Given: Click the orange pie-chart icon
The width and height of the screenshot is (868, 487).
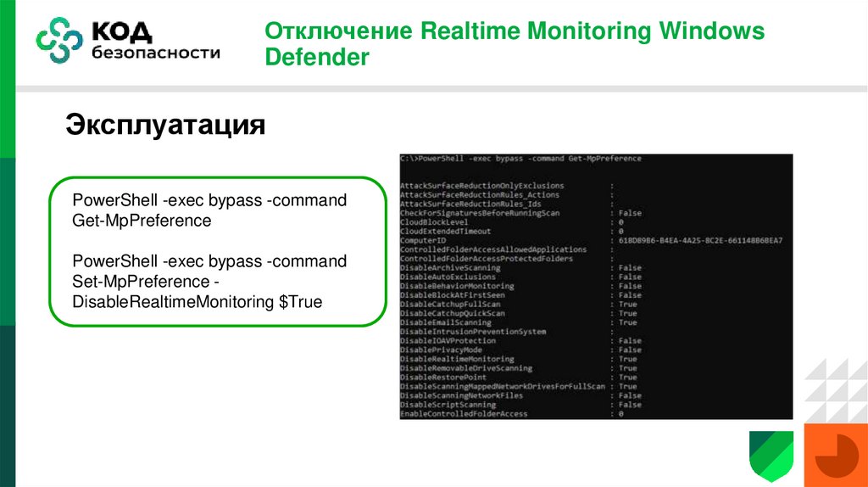Looking at the screenshot, I should pyautogui.click(x=836, y=456).
